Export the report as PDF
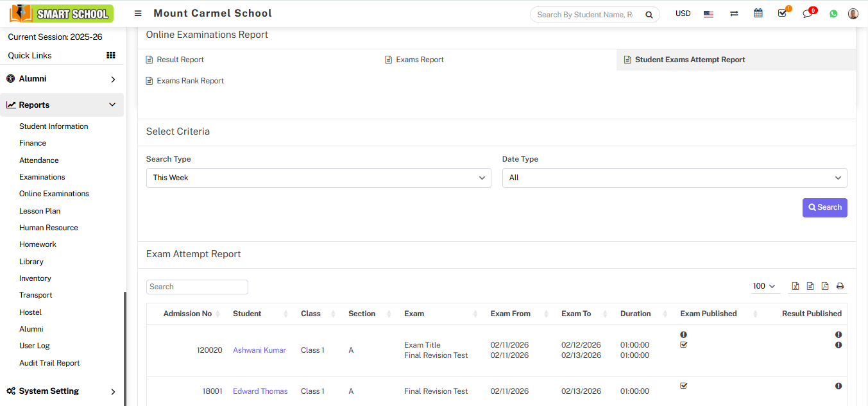 (825, 286)
